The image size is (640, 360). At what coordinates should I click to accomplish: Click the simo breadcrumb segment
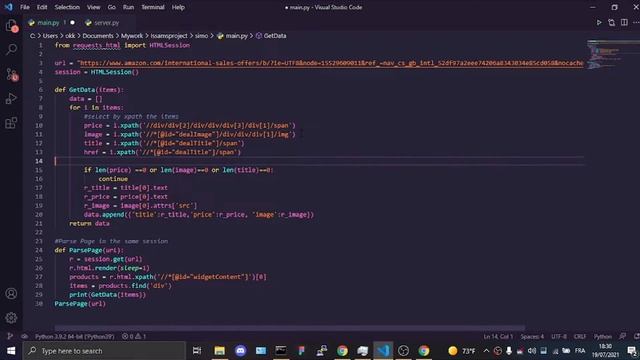point(201,36)
